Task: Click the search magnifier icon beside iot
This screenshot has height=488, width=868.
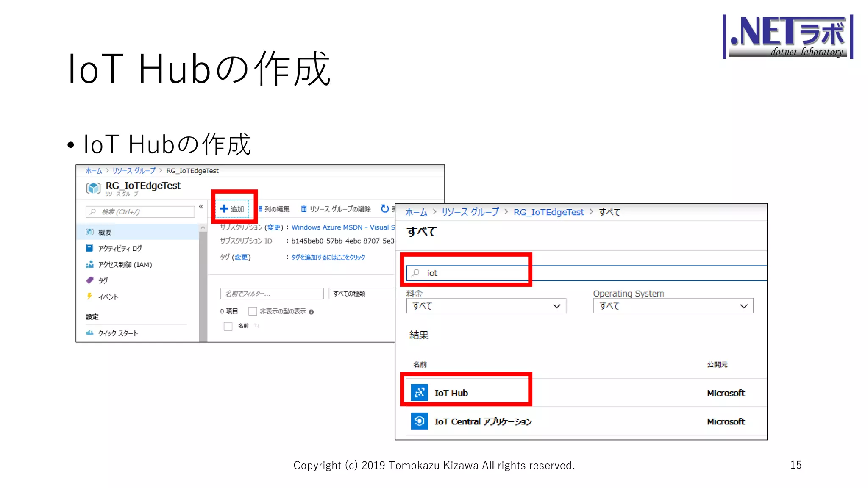Action: click(416, 273)
